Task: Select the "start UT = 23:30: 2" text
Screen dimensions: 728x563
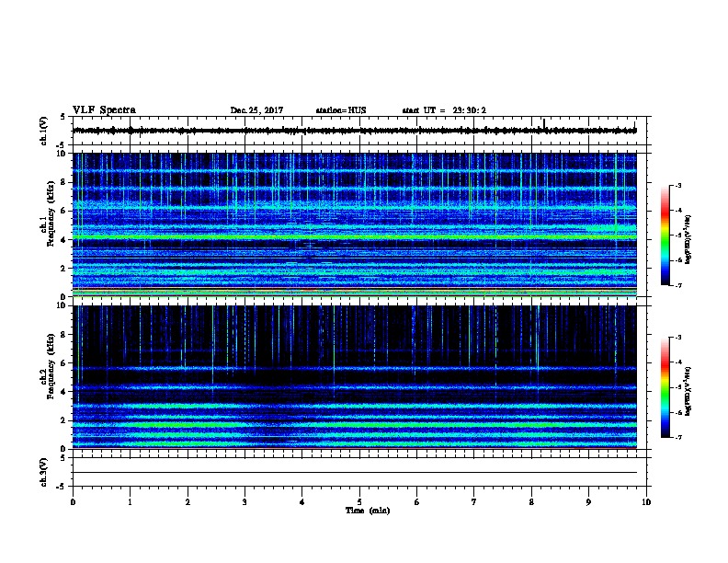Action: [444, 110]
